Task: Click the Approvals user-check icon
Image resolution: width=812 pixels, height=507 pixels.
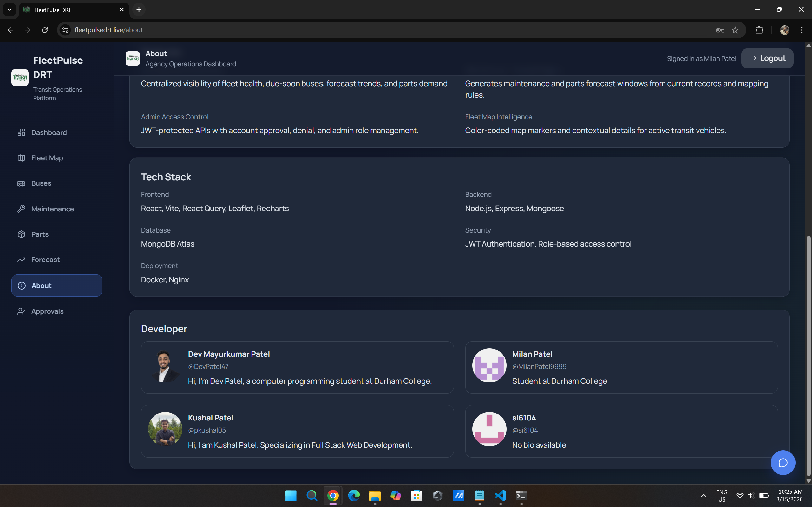Action: [x=22, y=311]
